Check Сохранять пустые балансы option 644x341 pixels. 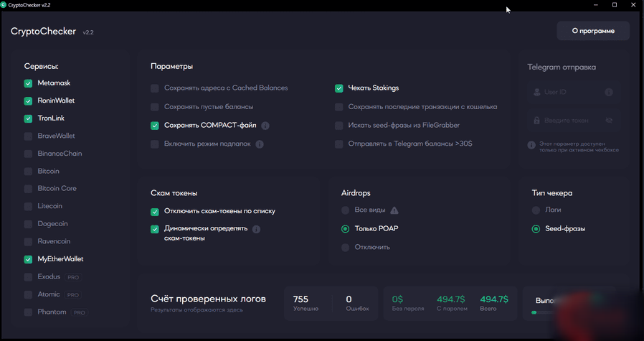(154, 107)
